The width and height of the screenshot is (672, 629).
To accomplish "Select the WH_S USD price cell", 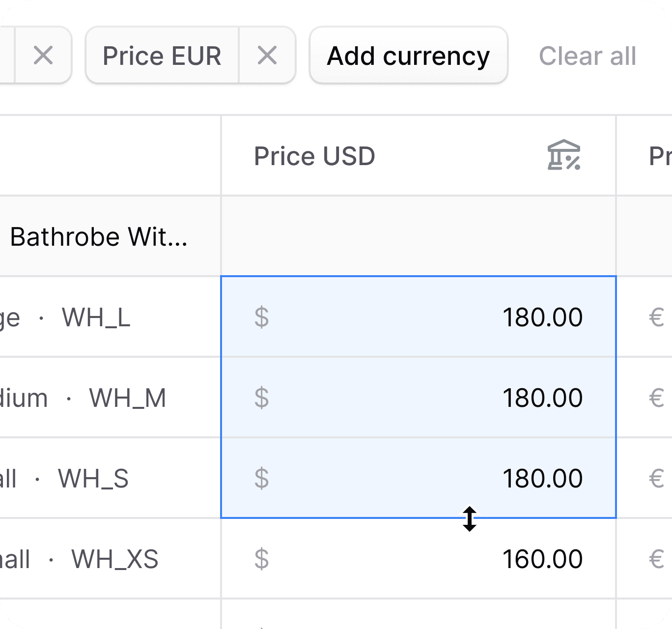I will 542,478.
